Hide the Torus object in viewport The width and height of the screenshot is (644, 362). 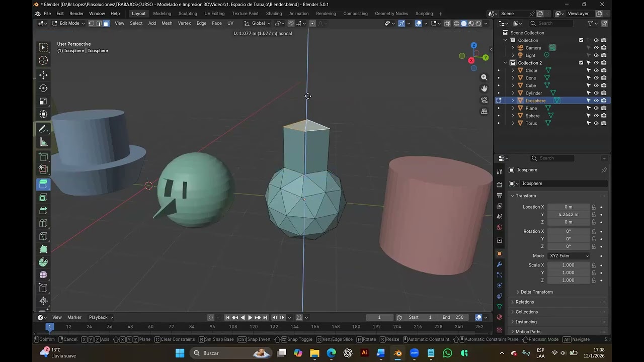coord(596,123)
